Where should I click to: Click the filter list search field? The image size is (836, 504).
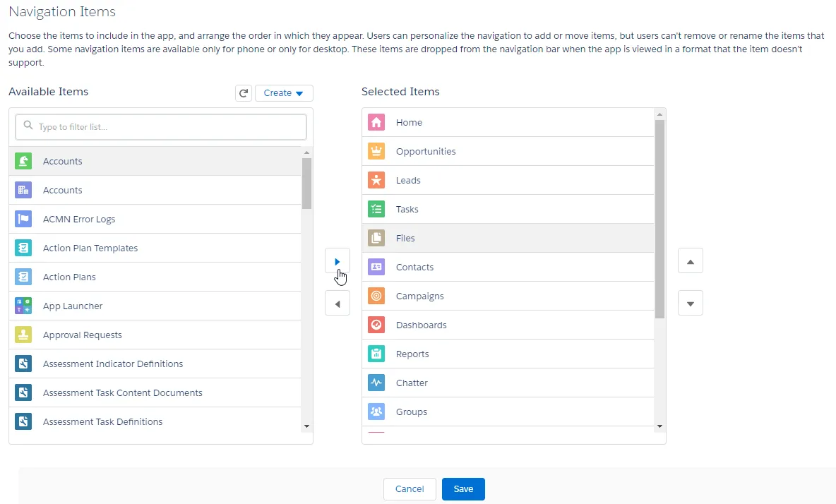(x=161, y=127)
